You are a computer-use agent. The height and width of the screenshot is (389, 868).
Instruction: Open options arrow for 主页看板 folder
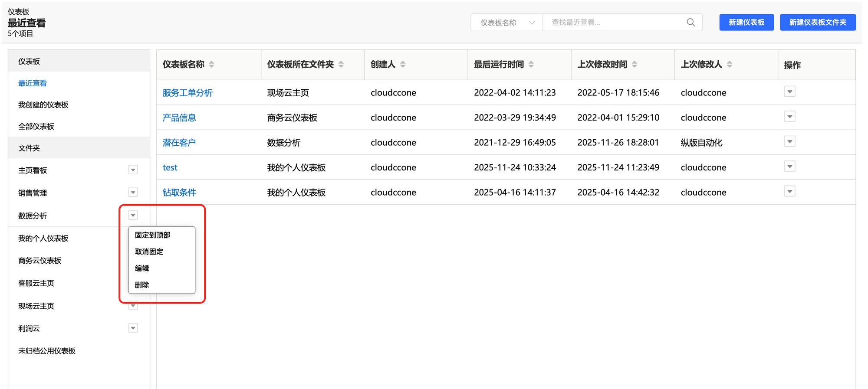pos(133,170)
